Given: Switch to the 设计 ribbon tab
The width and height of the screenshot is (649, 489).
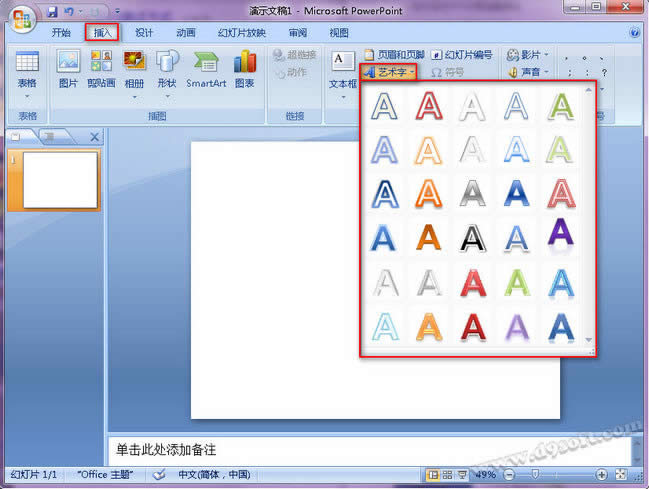Looking at the screenshot, I should (144, 32).
